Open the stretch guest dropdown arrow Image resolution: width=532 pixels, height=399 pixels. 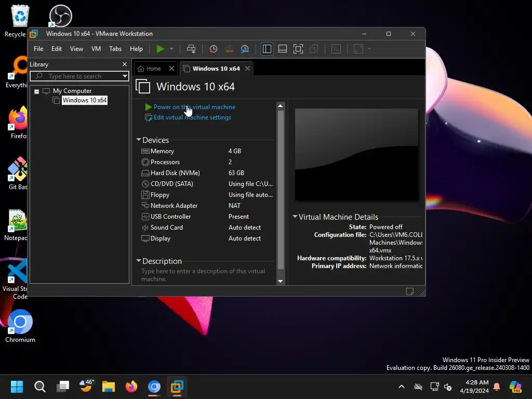click(369, 49)
